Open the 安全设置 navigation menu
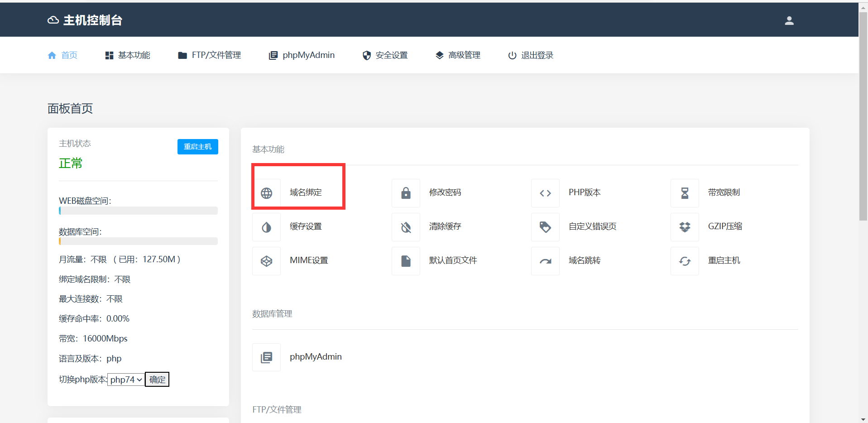Image resolution: width=868 pixels, height=423 pixels. pos(385,55)
